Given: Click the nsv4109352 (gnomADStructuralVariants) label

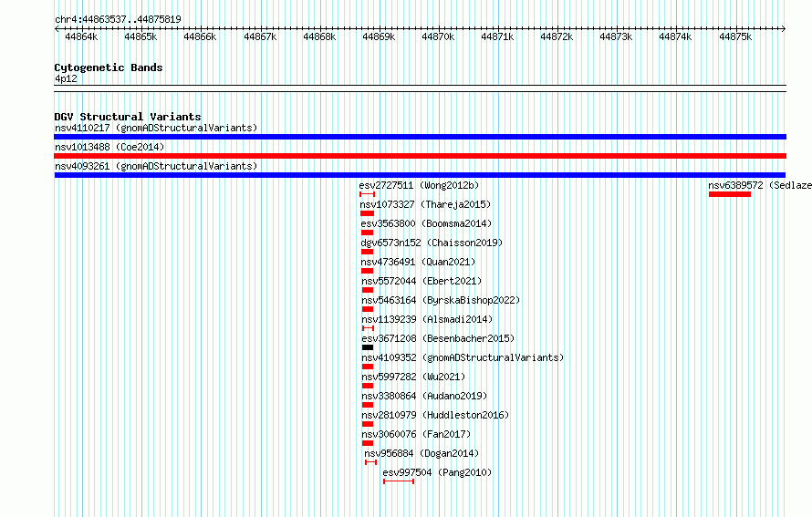Looking at the screenshot, I should pos(463,357).
